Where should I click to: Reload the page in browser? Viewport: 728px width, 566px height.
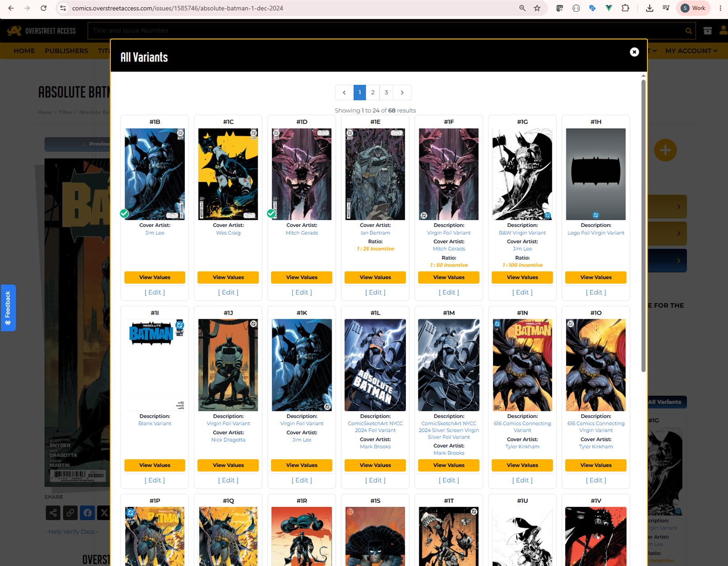click(43, 8)
